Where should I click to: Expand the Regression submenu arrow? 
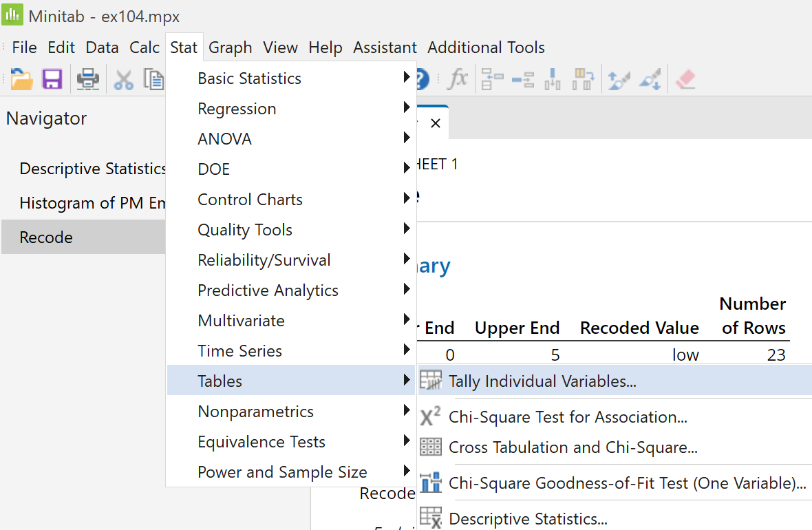pyautogui.click(x=407, y=107)
